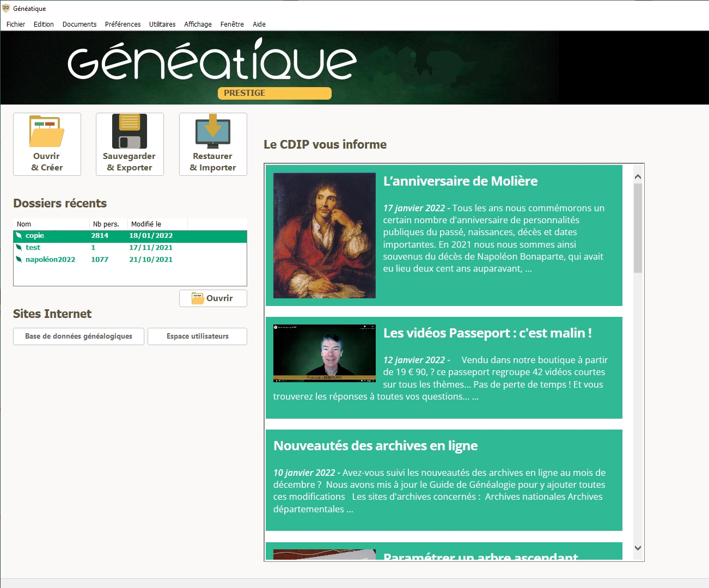Open the Utilitaires menu
This screenshot has height=588, width=709.
point(162,24)
